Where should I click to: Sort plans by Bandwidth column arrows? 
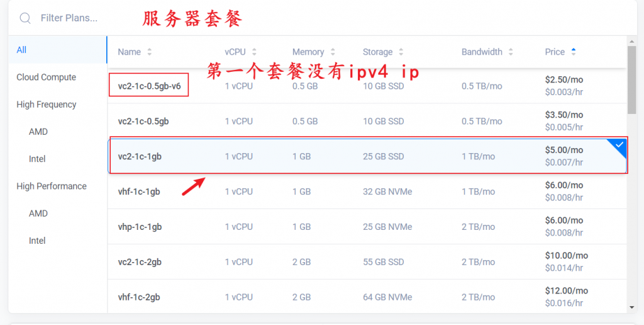click(511, 52)
